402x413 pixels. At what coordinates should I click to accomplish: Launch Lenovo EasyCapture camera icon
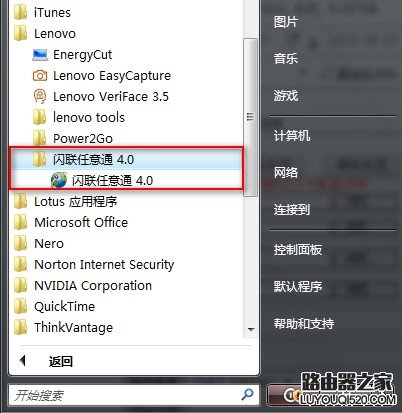40,76
